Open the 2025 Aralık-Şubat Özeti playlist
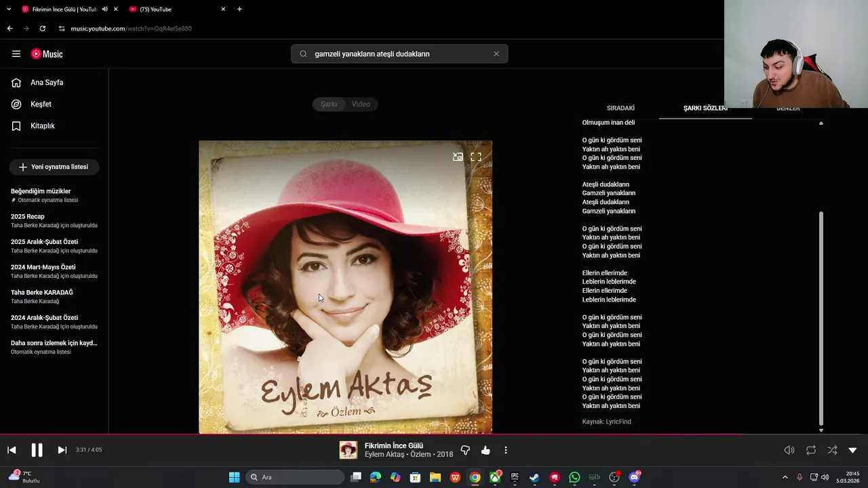Viewport: 868px width, 488px height. point(54,246)
